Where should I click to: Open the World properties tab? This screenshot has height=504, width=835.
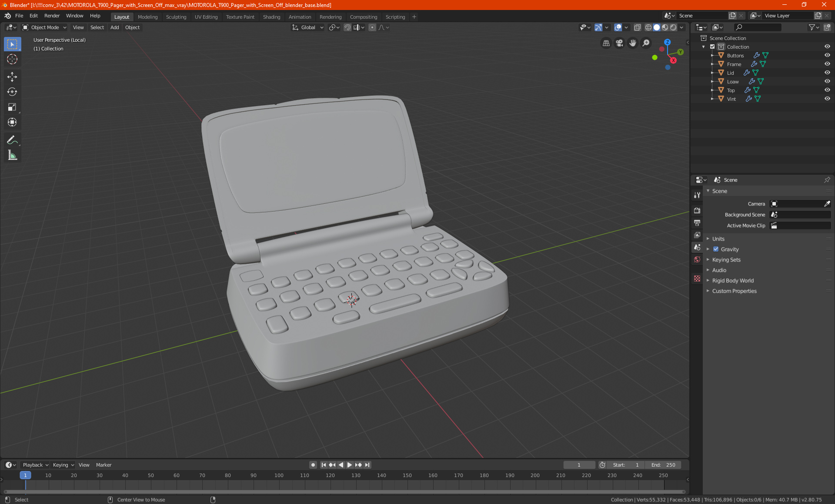tap(697, 259)
